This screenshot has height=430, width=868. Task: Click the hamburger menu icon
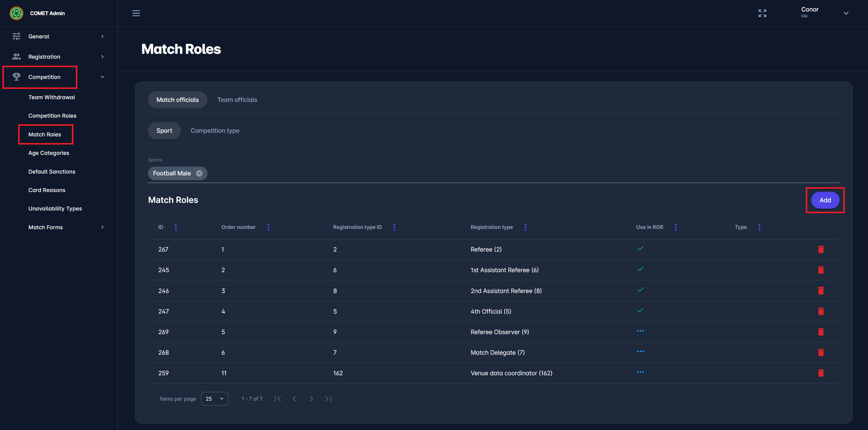click(136, 13)
